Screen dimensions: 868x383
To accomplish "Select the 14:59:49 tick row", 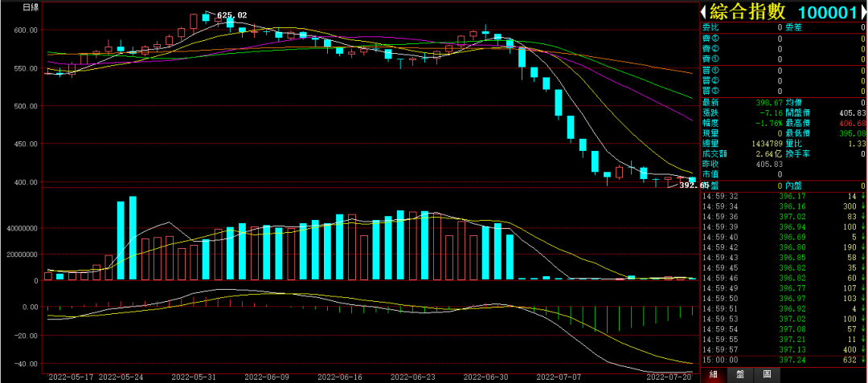I will click(x=784, y=288).
